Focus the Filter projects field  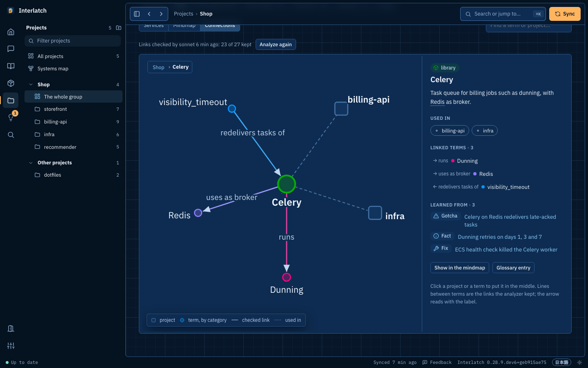click(x=73, y=41)
